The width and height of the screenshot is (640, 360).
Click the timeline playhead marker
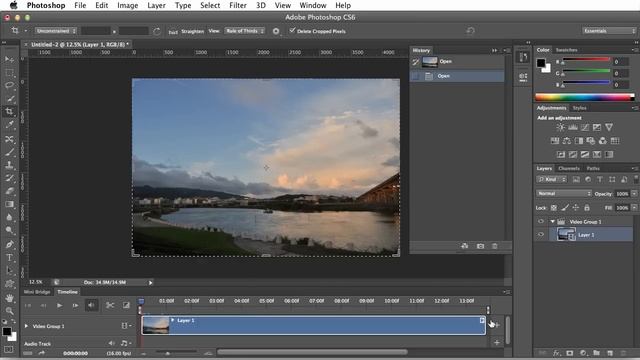(x=141, y=301)
